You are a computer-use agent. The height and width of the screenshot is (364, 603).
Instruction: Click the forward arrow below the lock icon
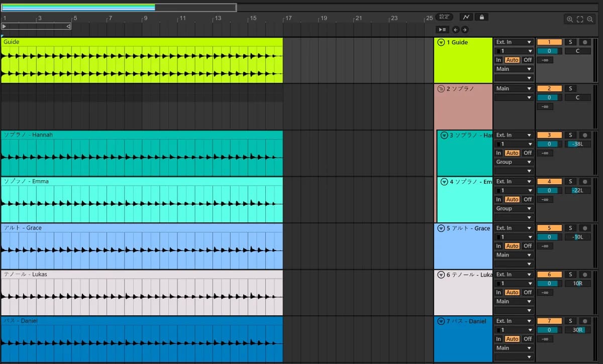click(x=465, y=30)
